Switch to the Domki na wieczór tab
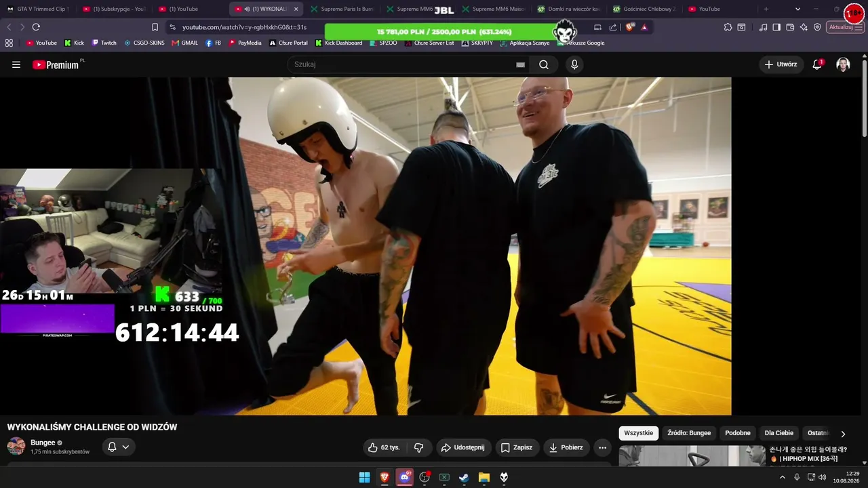 pyautogui.click(x=568, y=9)
